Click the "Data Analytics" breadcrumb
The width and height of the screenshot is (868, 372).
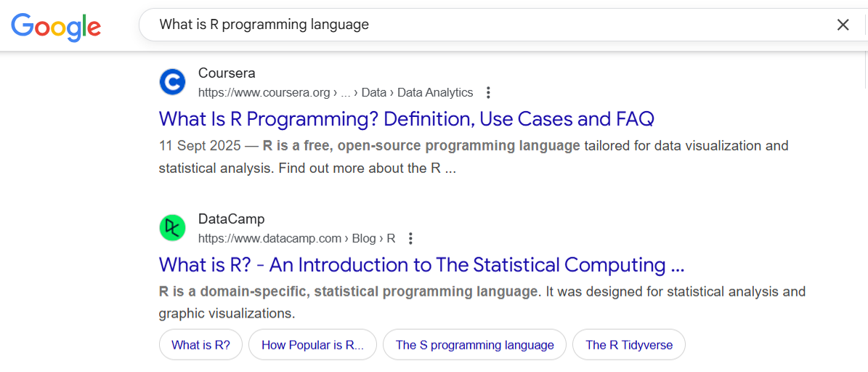pos(435,93)
